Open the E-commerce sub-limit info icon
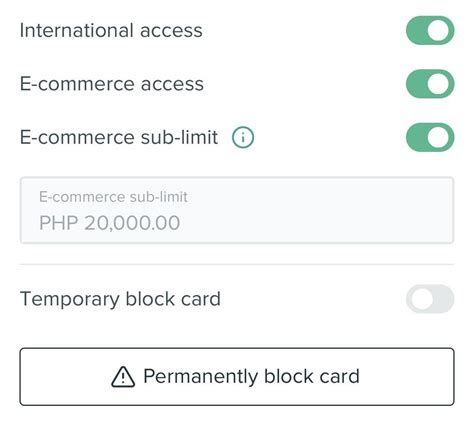Viewport: 474px width, 431px height. 243,137
